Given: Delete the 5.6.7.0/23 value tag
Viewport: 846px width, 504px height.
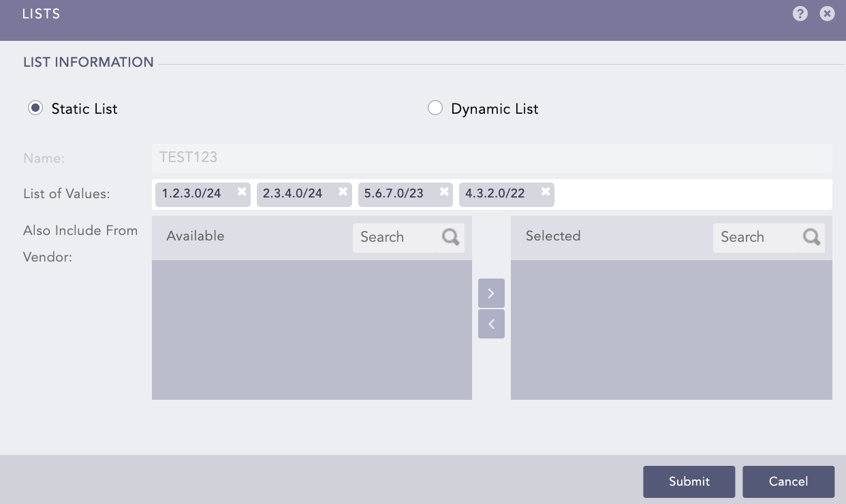Looking at the screenshot, I should point(444,192).
